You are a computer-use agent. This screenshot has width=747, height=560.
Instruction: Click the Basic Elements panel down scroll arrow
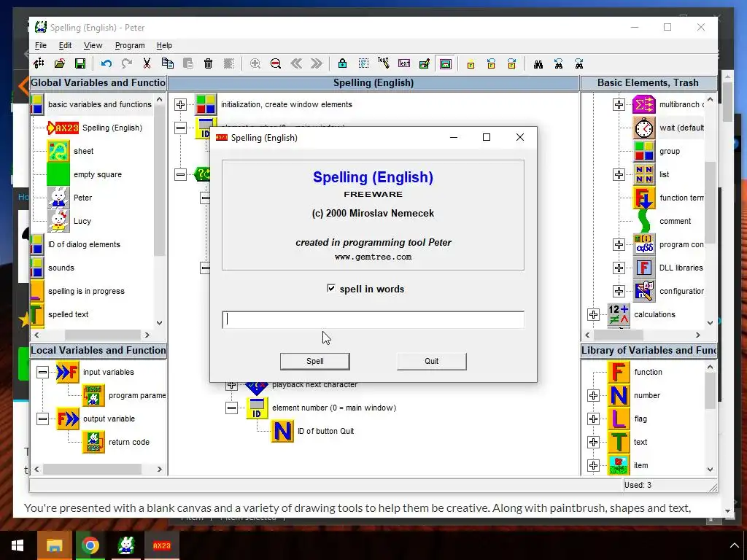711,322
